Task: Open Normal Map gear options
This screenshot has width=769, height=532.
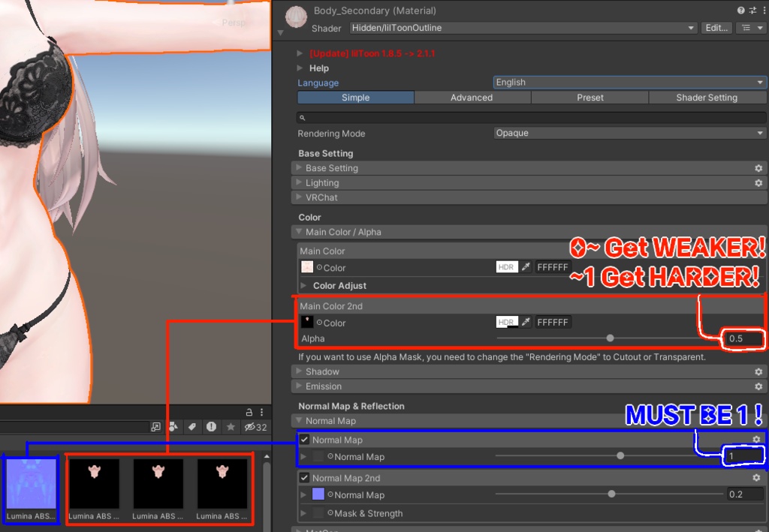Action: click(x=757, y=440)
